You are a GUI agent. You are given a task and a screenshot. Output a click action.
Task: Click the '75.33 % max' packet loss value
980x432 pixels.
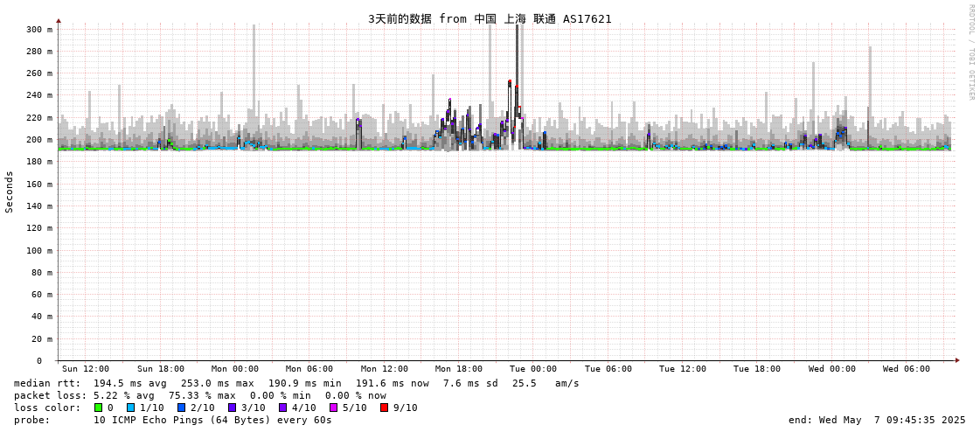[203, 396]
